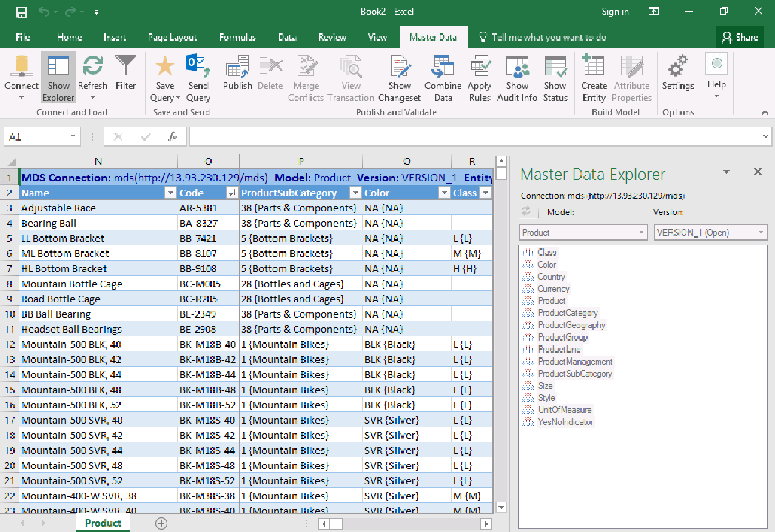Click cell containing Bearing Ball
This screenshot has height=532, width=775.
click(x=99, y=223)
